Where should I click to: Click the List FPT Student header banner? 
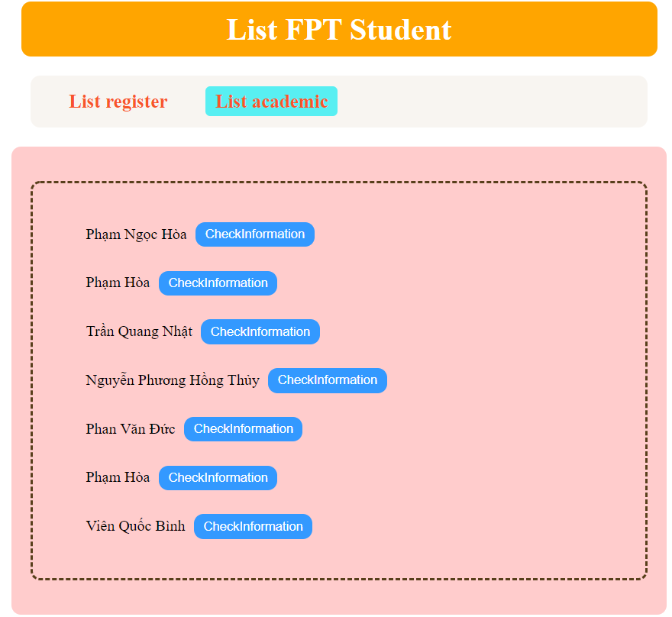338,29
